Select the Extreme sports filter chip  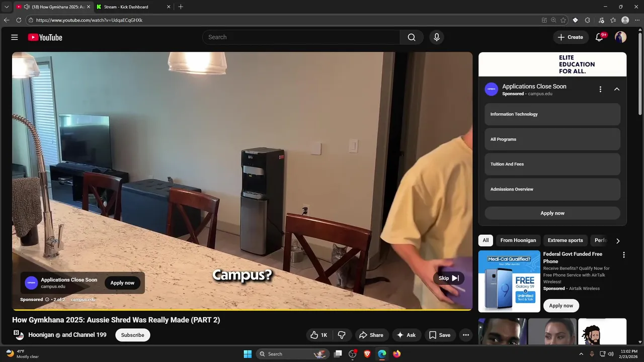(566, 240)
